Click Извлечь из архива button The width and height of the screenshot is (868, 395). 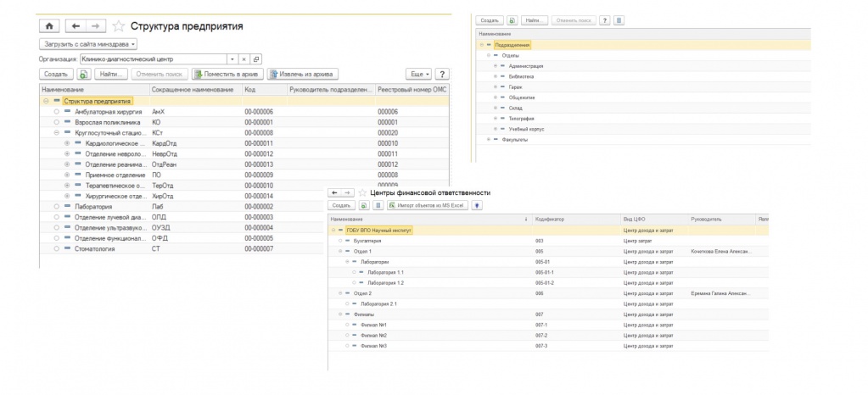302,74
